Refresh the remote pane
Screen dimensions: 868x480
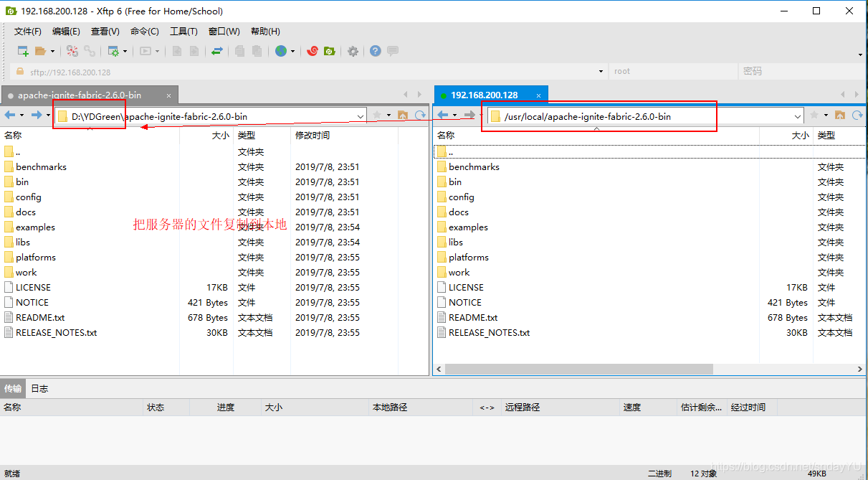point(857,115)
